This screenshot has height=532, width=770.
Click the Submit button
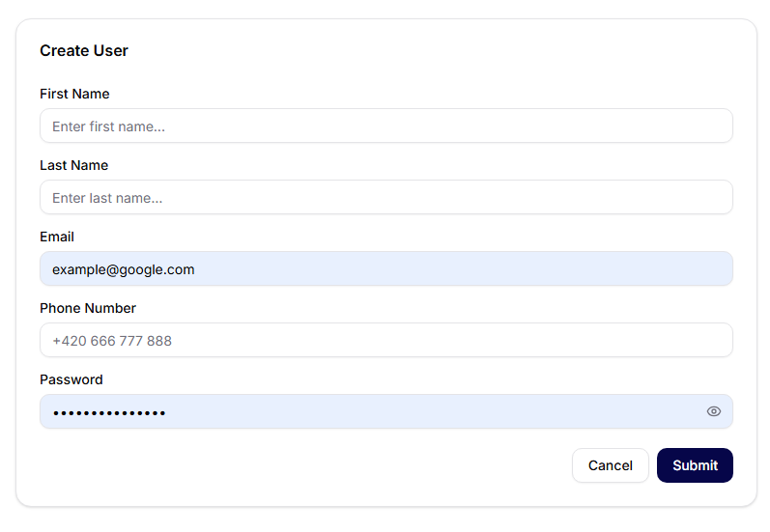coord(695,465)
